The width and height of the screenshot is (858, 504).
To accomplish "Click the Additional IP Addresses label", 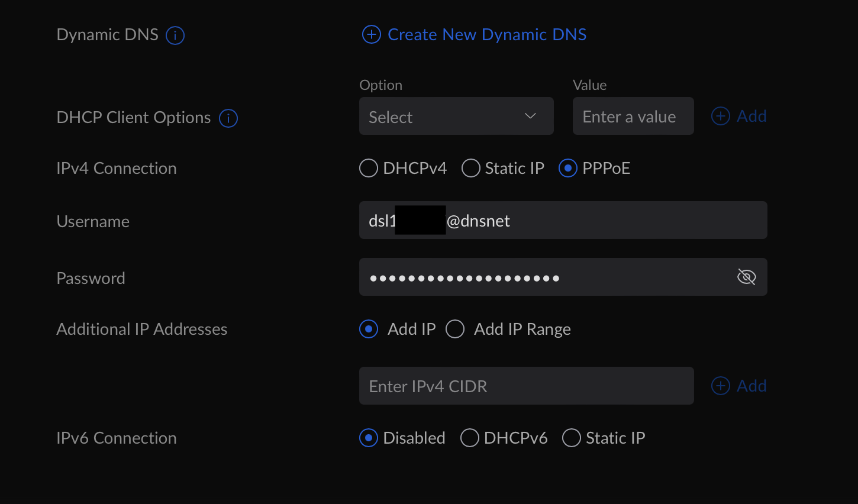I will [x=141, y=329].
